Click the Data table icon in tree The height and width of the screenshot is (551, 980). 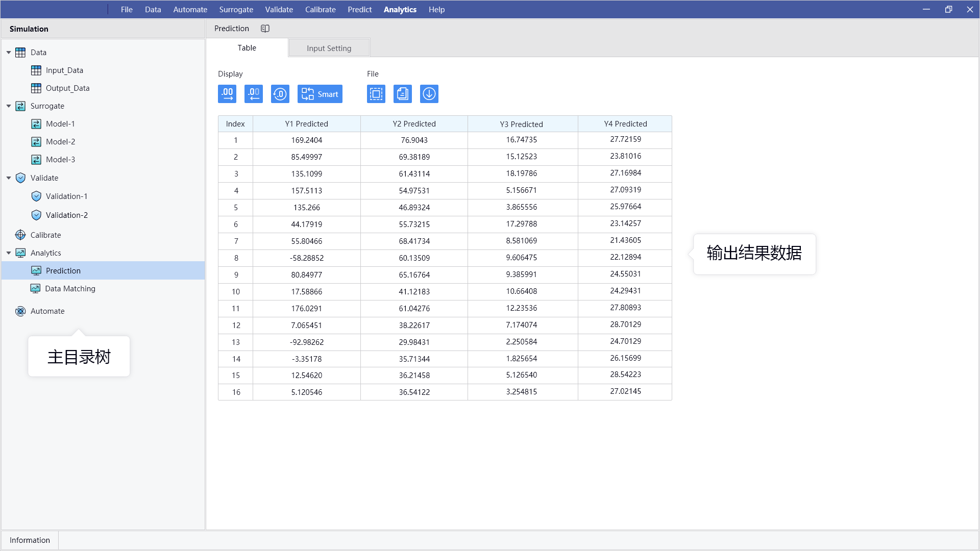coord(20,53)
